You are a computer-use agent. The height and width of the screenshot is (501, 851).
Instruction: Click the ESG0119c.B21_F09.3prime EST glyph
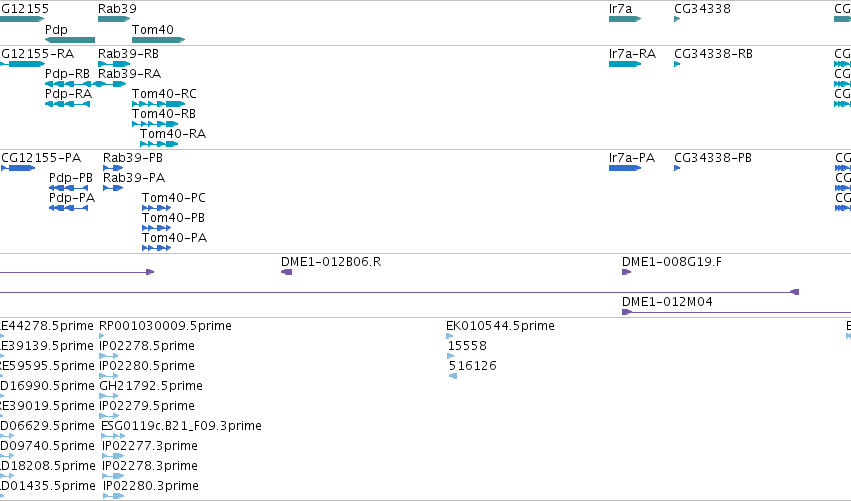tap(113, 436)
